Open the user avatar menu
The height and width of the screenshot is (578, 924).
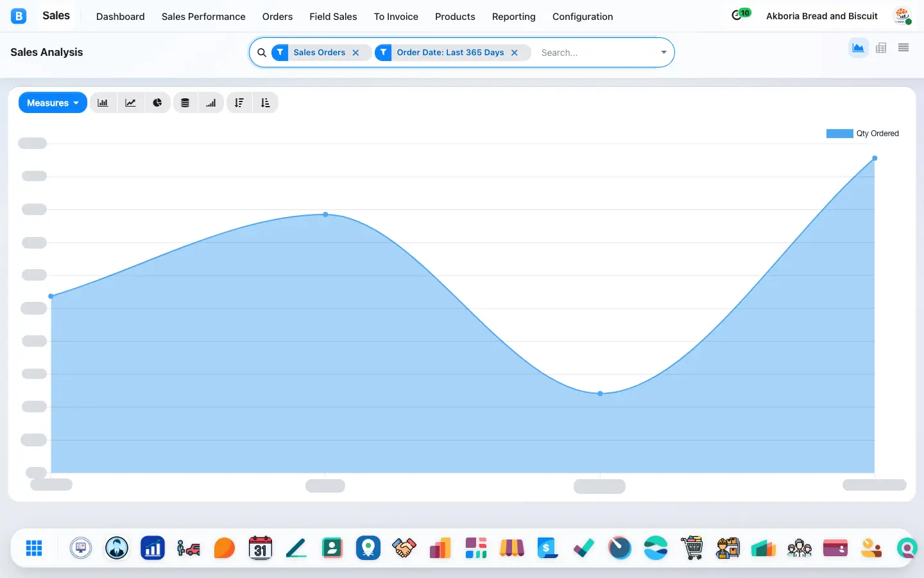coord(903,16)
